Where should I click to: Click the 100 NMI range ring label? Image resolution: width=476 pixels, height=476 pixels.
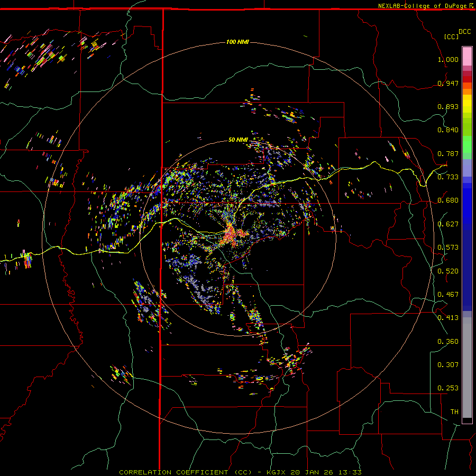click(x=237, y=42)
